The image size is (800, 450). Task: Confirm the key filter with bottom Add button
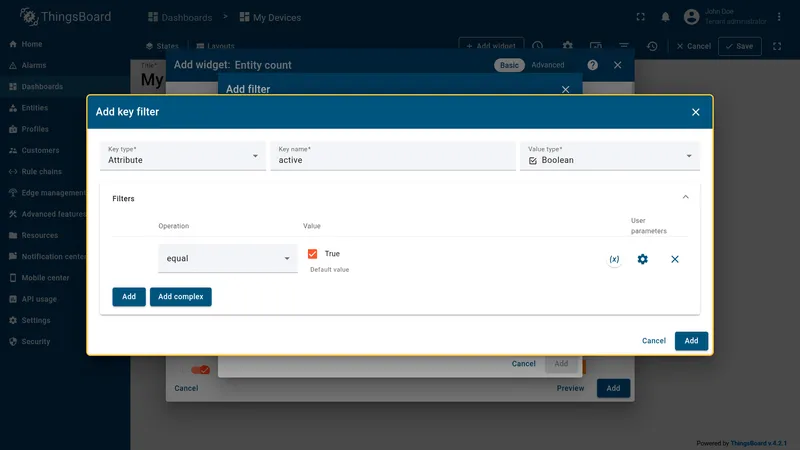tap(691, 341)
